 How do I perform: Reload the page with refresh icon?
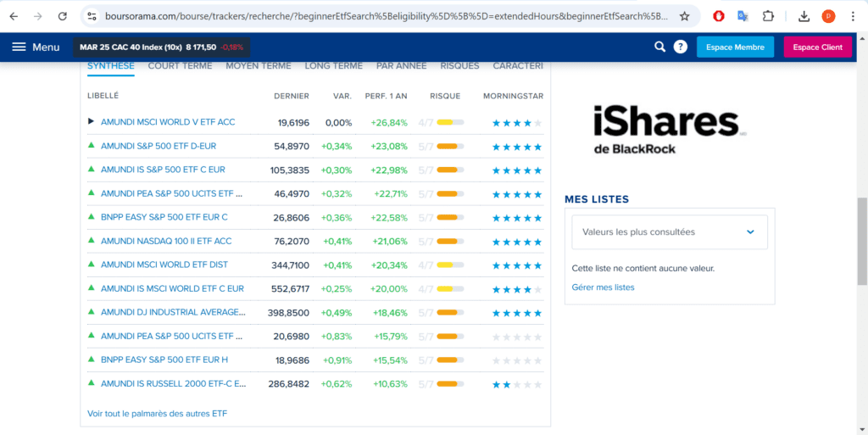(63, 17)
